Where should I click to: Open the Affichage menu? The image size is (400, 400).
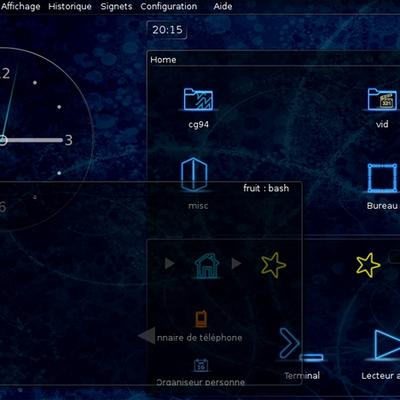[x=20, y=7]
